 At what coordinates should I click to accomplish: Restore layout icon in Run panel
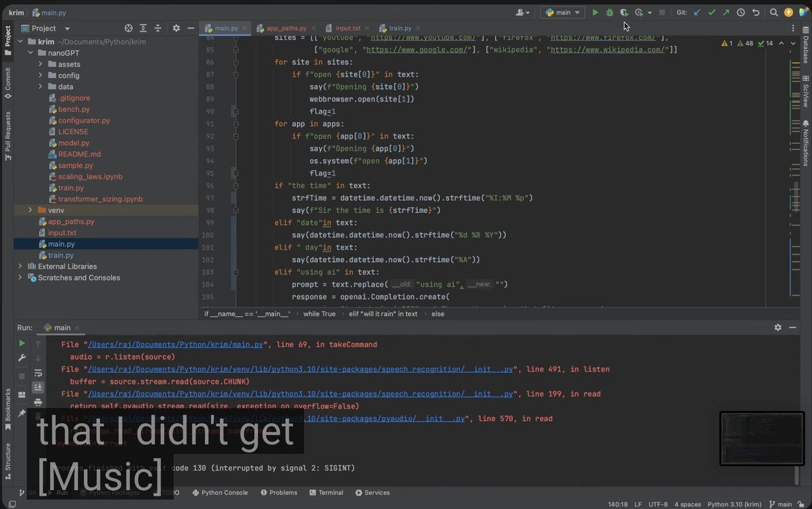point(22,394)
